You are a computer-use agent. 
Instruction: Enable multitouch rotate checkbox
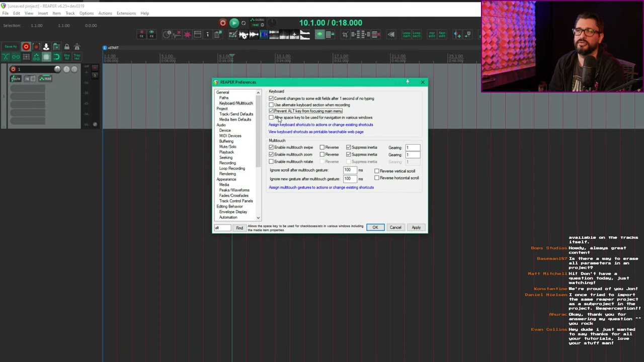(x=271, y=161)
